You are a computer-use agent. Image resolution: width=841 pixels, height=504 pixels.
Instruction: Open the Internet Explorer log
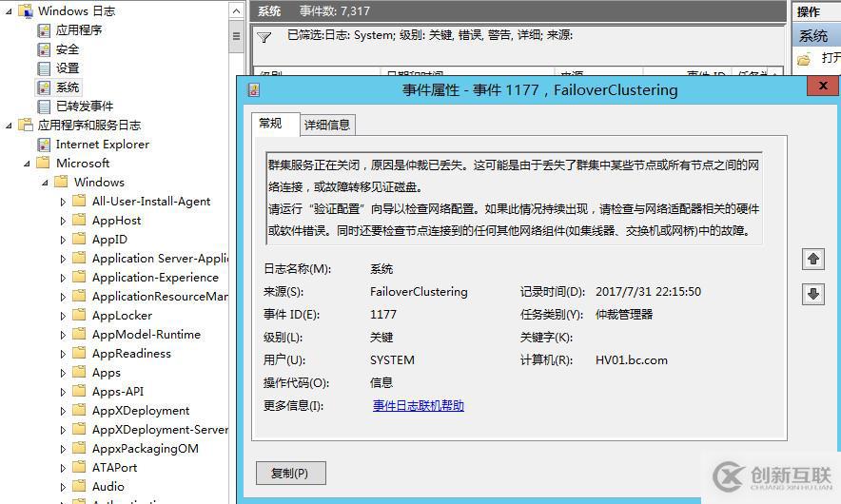(103, 145)
